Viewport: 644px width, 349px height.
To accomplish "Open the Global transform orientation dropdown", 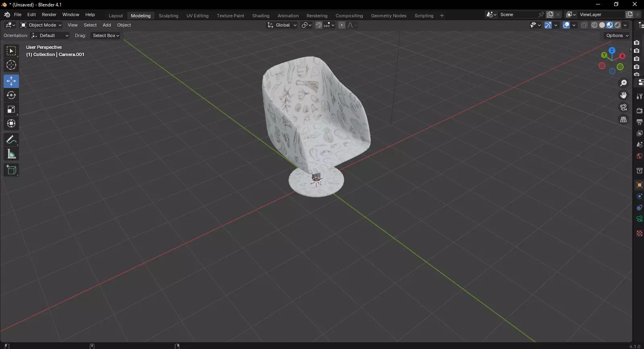I will [282, 25].
